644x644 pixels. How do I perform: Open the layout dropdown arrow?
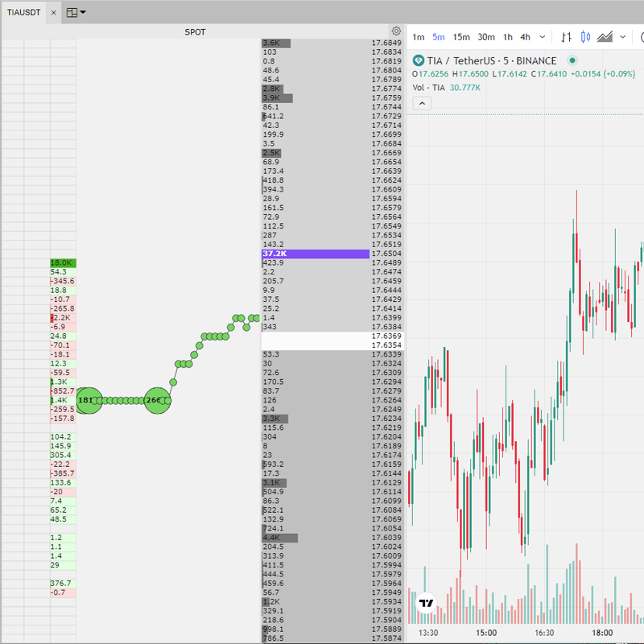pyautogui.click(x=84, y=13)
